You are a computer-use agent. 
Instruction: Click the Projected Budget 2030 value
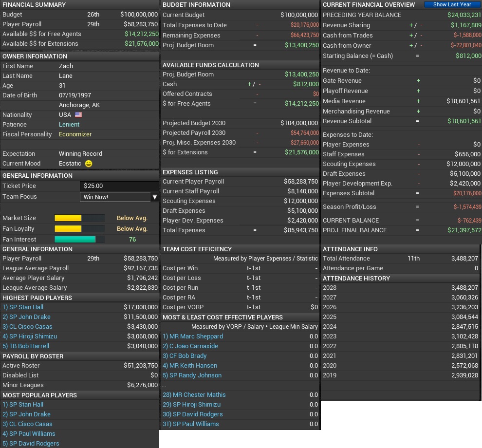click(299, 123)
